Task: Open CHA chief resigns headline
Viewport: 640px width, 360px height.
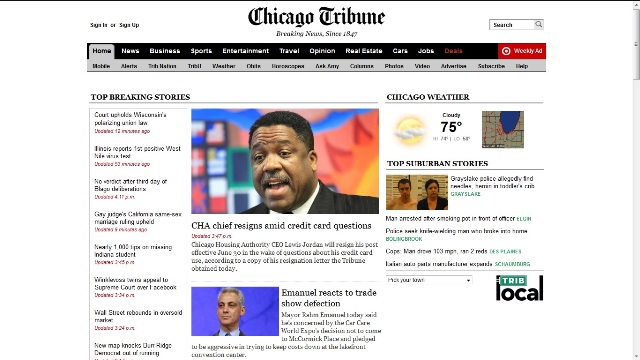Action: pyautogui.click(x=281, y=226)
